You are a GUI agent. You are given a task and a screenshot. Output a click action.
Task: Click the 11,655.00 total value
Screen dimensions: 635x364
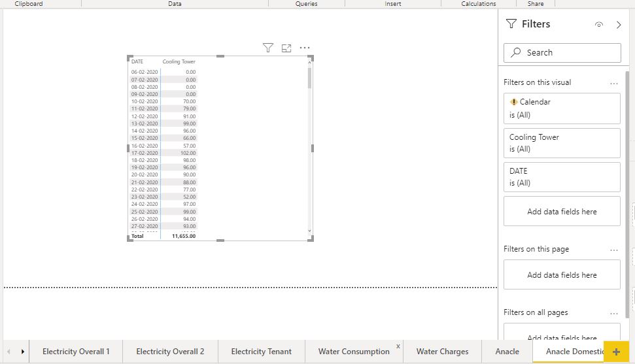tap(184, 236)
